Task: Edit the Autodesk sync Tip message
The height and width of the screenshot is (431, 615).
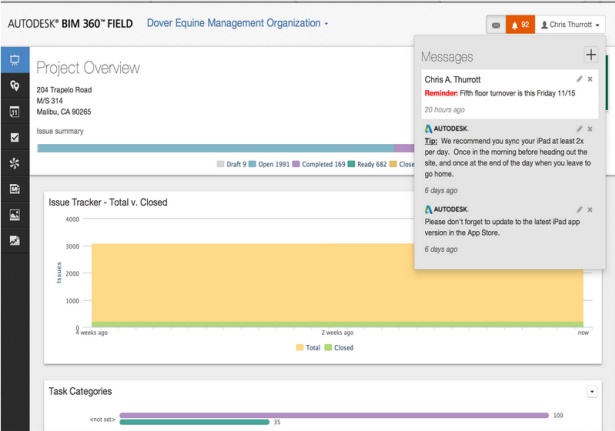Action: pos(579,129)
